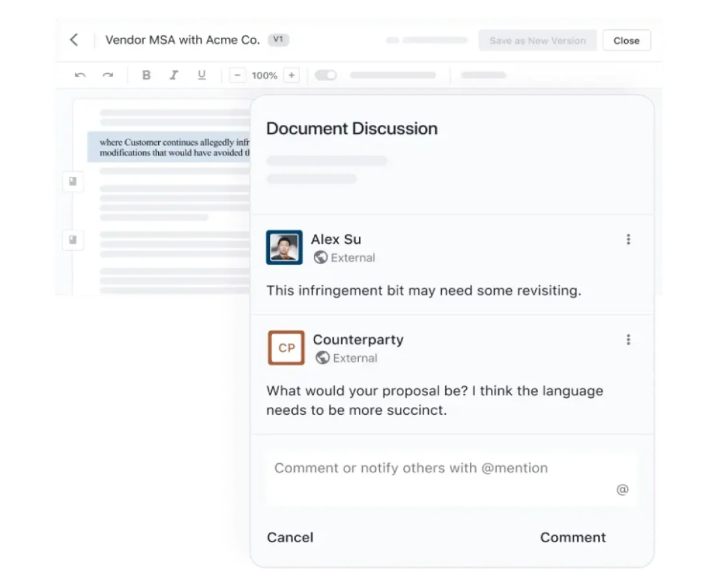Screen dimensions: 719x588
Task: Open the upper comment marker in the margin
Action: click(73, 182)
